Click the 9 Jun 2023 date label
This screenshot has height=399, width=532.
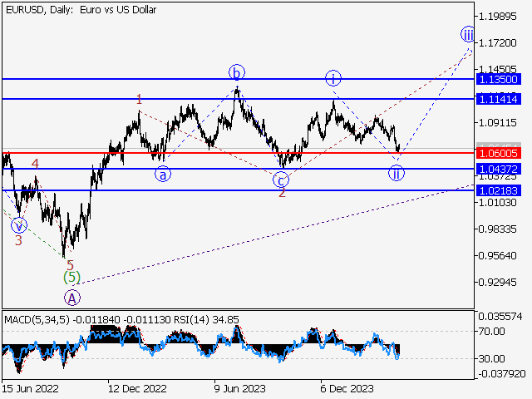[240, 388]
